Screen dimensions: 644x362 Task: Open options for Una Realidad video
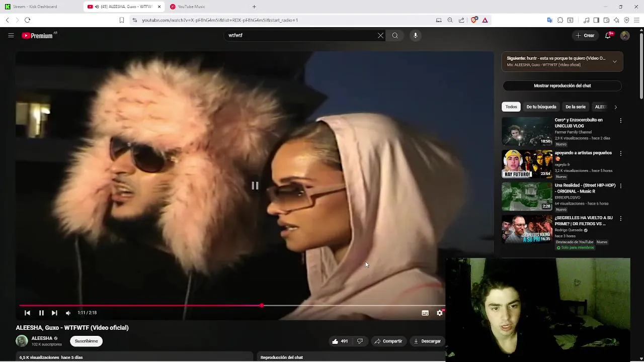point(620,186)
